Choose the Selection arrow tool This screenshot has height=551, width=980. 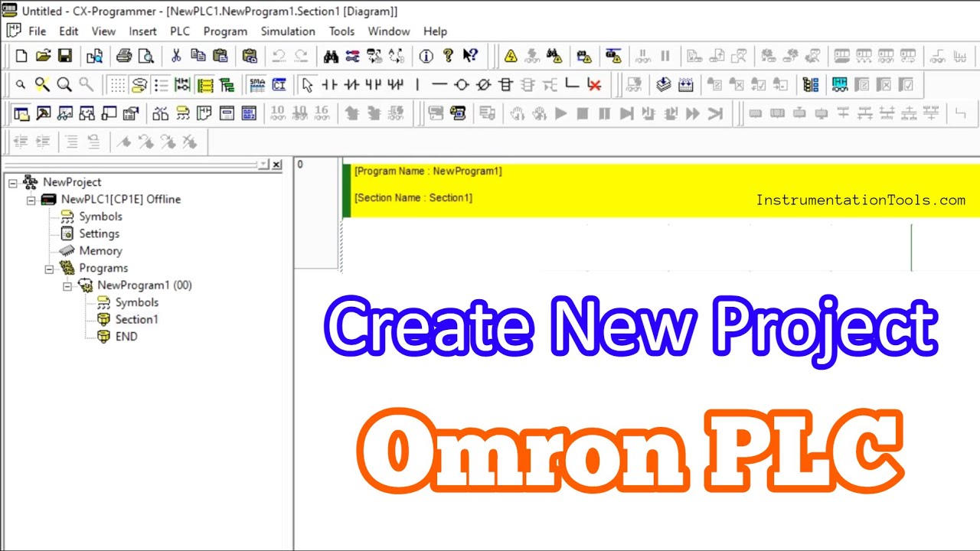coord(308,85)
